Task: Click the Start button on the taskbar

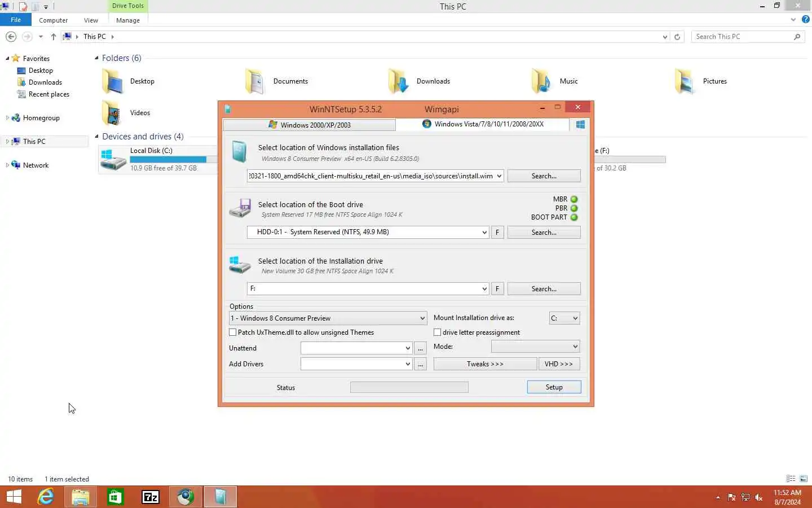Action: pyautogui.click(x=14, y=497)
